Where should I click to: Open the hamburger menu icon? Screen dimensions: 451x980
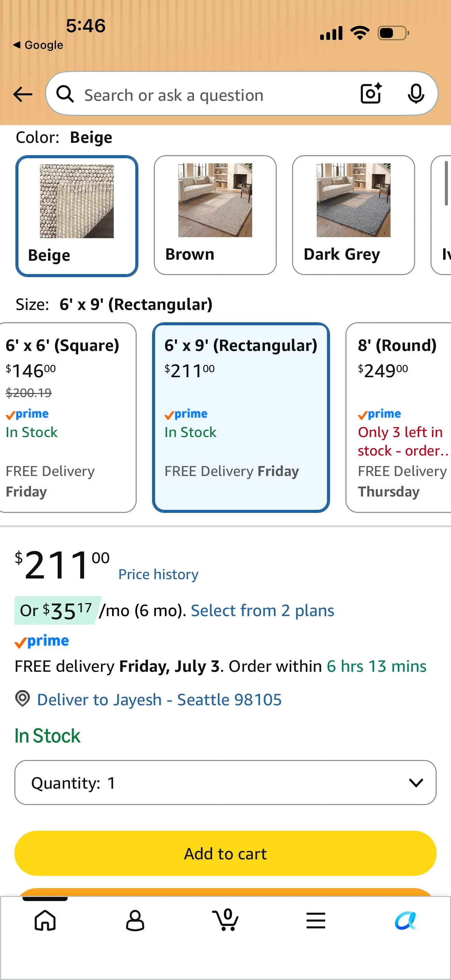pos(316,920)
